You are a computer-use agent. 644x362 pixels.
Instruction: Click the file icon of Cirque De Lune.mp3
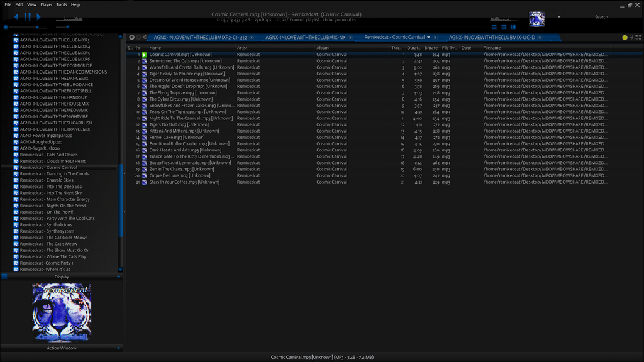(x=144, y=176)
